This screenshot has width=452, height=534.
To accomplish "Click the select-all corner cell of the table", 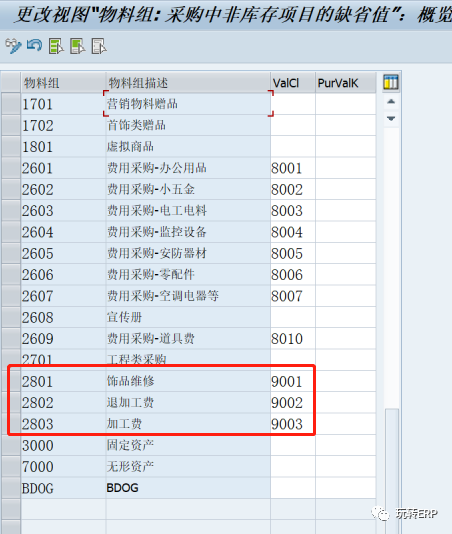I will pos(11,82).
